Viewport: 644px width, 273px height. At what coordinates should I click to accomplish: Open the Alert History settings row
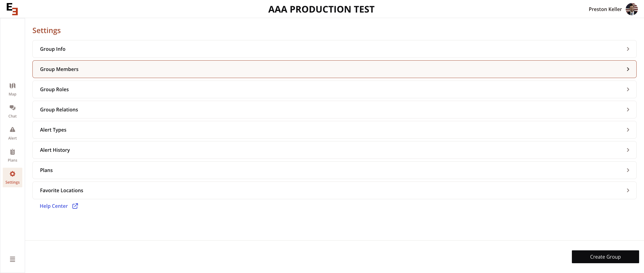[x=334, y=150]
